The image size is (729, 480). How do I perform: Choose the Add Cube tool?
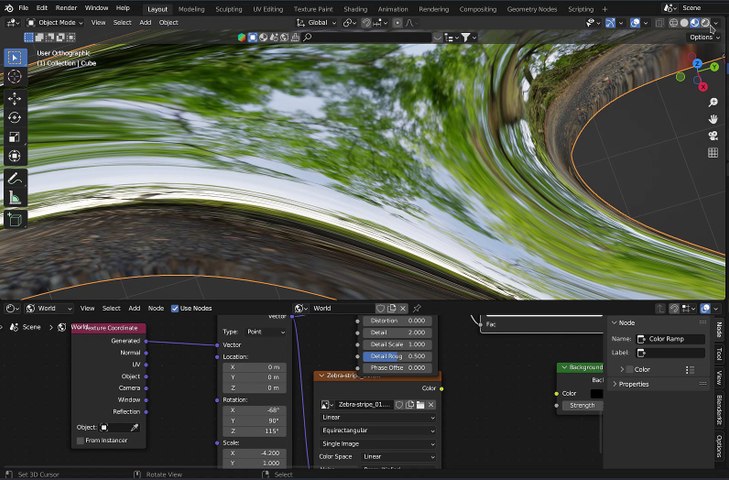tap(15, 220)
